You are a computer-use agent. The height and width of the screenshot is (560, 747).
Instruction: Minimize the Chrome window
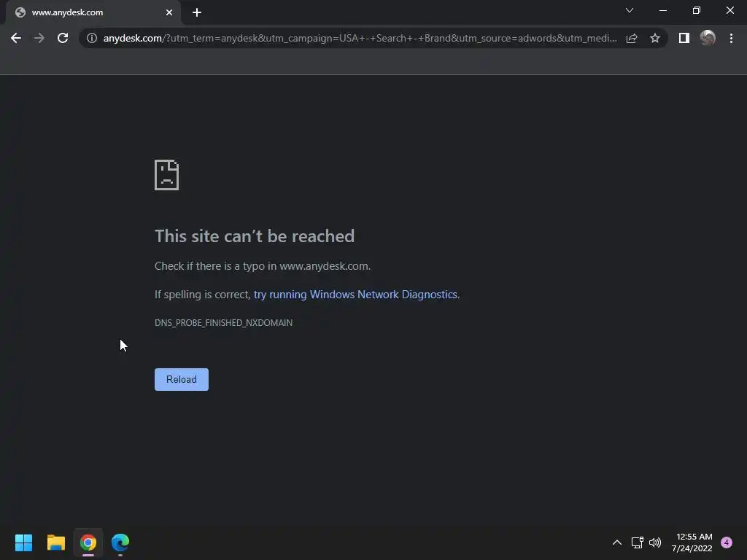pyautogui.click(x=662, y=10)
